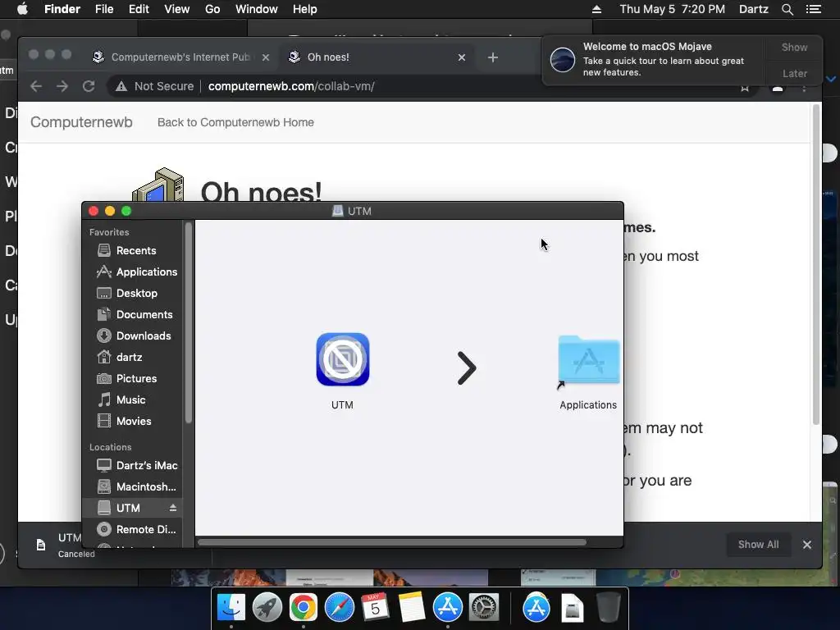This screenshot has width=840, height=630.
Task: Switch to Computernewb's Internet Pub tab
Action: 180,57
